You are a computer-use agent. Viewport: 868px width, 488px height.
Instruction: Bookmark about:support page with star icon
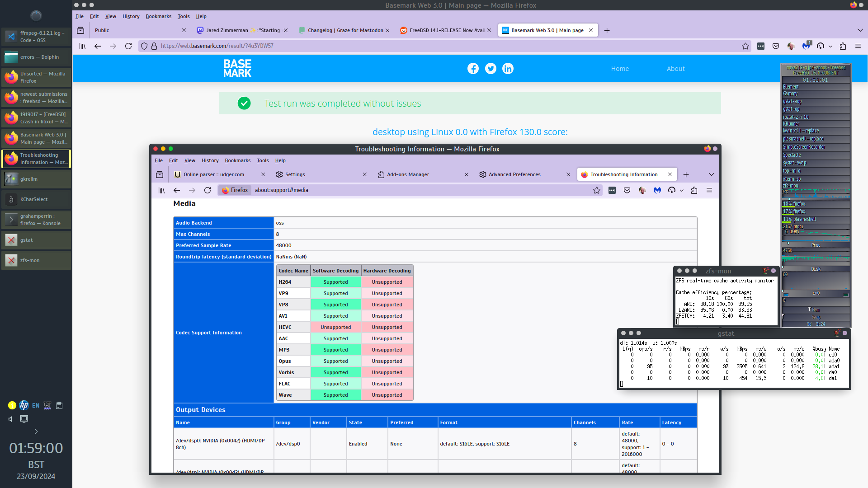pyautogui.click(x=597, y=190)
